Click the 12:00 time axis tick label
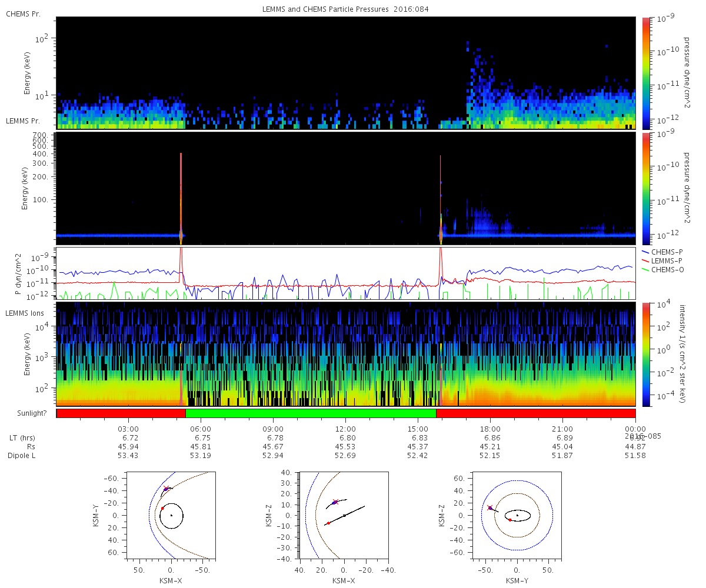706x588 pixels. tap(345, 429)
